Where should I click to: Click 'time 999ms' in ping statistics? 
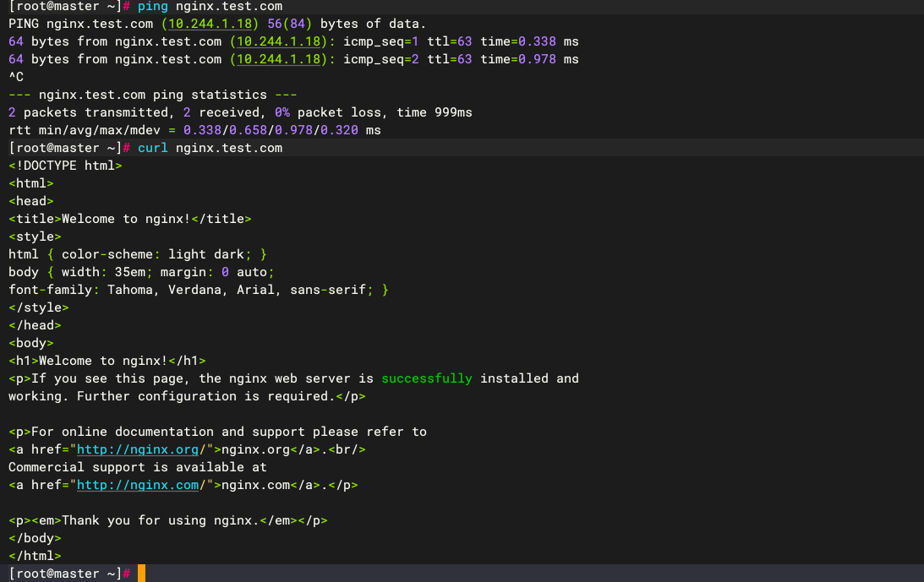click(x=435, y=112)
